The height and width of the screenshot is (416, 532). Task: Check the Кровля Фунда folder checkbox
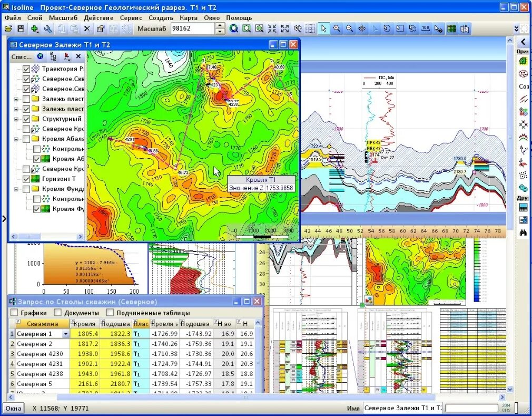pyautogui.click(x=26, y=189)
